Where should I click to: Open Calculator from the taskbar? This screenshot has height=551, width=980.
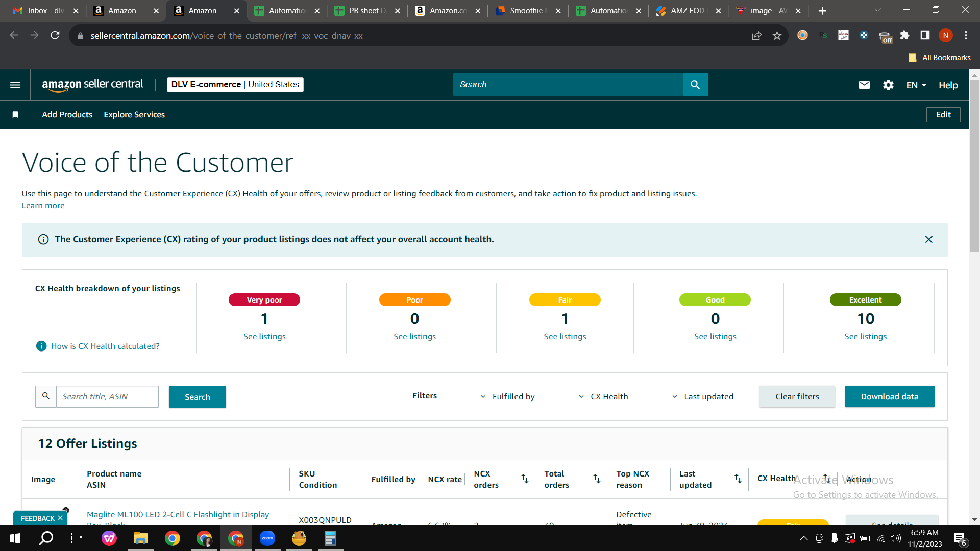331,538
